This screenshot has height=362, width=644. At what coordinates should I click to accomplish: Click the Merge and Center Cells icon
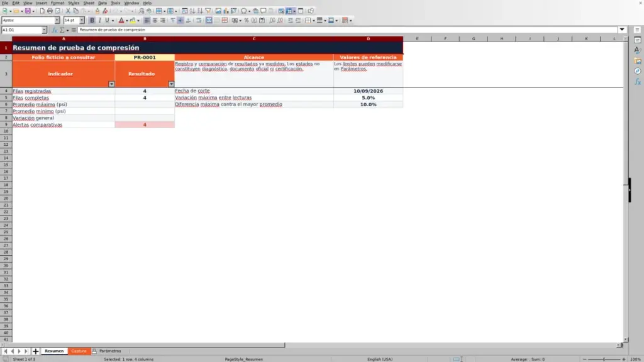tap(209, 20)
